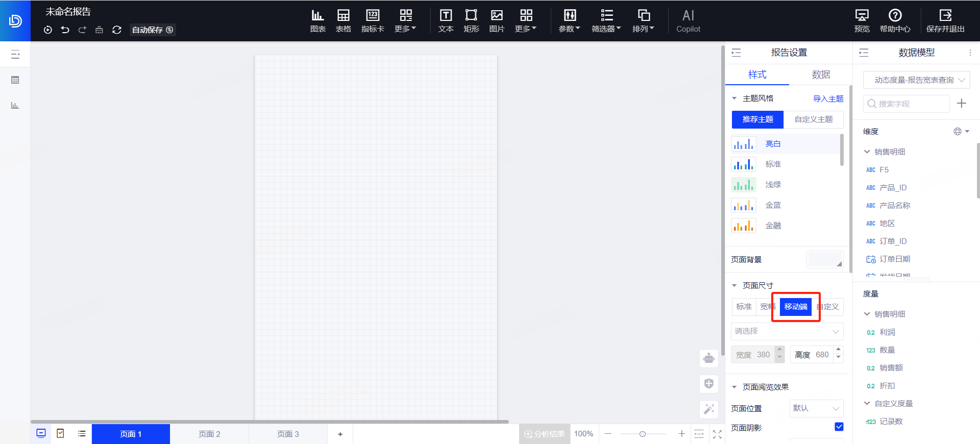Insert an image via 图片 icon
Screen dimensions: 980x444
point(497,21)
